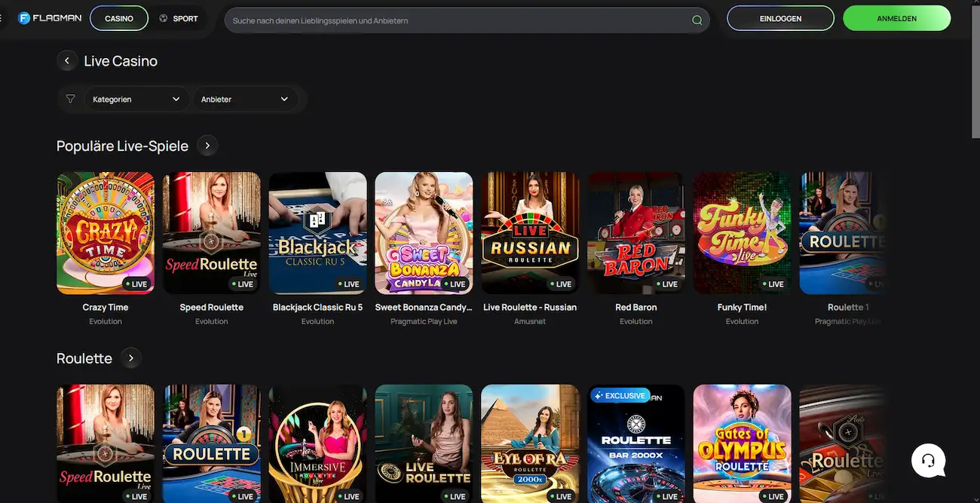Switch to the Sport tab
Viewport: 980px width, 503px height.
pyautogui.click(x=179, y=18)
